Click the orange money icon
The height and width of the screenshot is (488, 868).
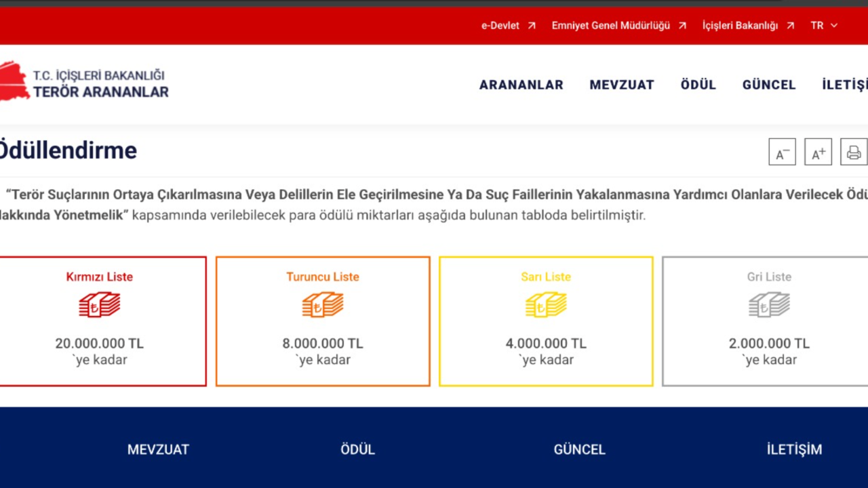click(x=323, y=305)
